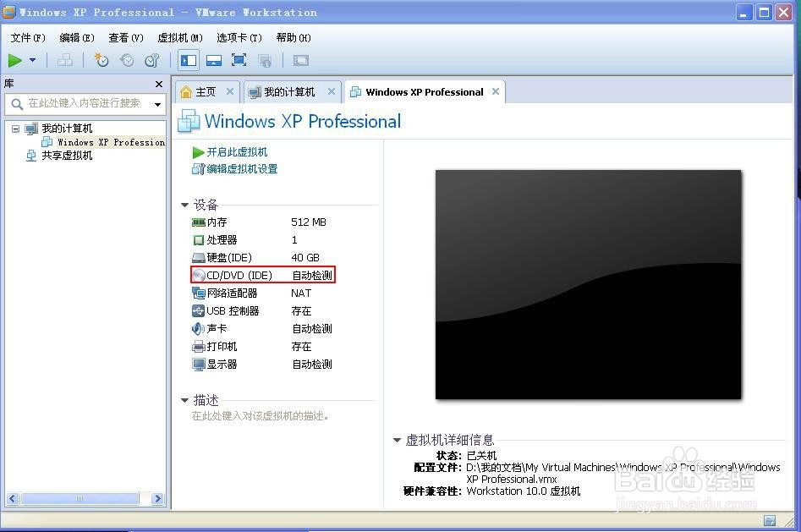This screenshot has height=532, width=801.
Task: Expand the 描述 description section
Action: click(184, 400)
